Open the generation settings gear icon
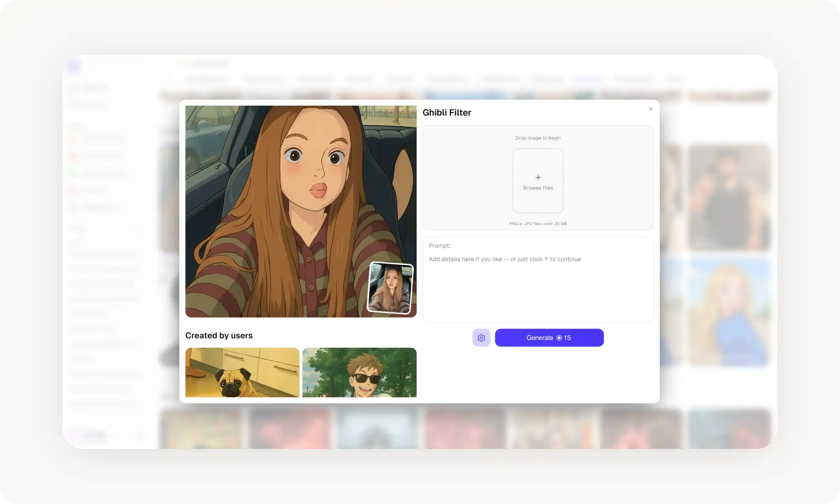 click(x=481, y=337)
